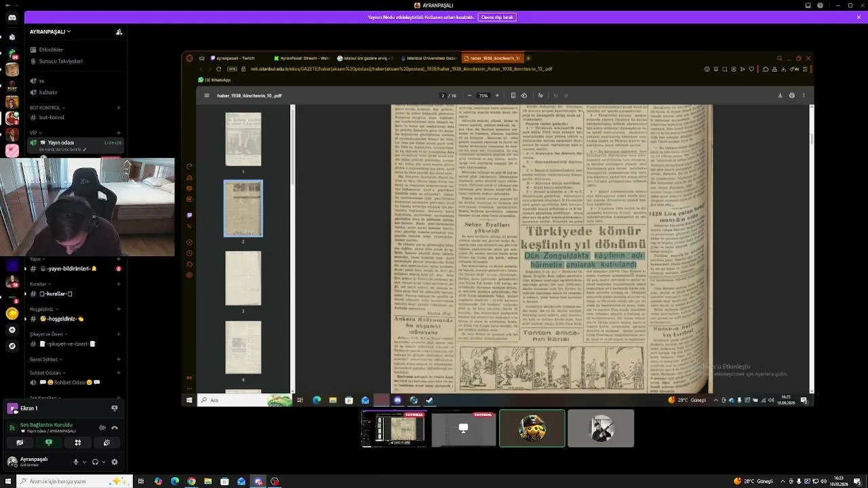This screenshot has height=488, width=868.
Task: Collapse the VIP category
Action: 35,132
